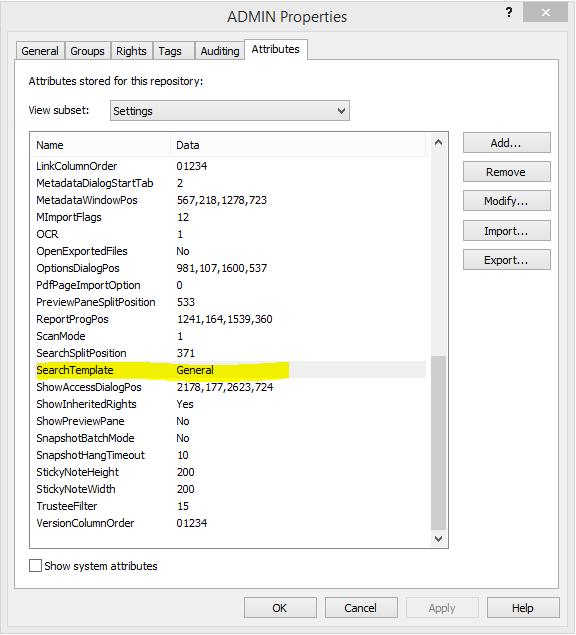Close the ADMIN Properties dialog
This screenshot has height=635, width=576.
(545, 13)
